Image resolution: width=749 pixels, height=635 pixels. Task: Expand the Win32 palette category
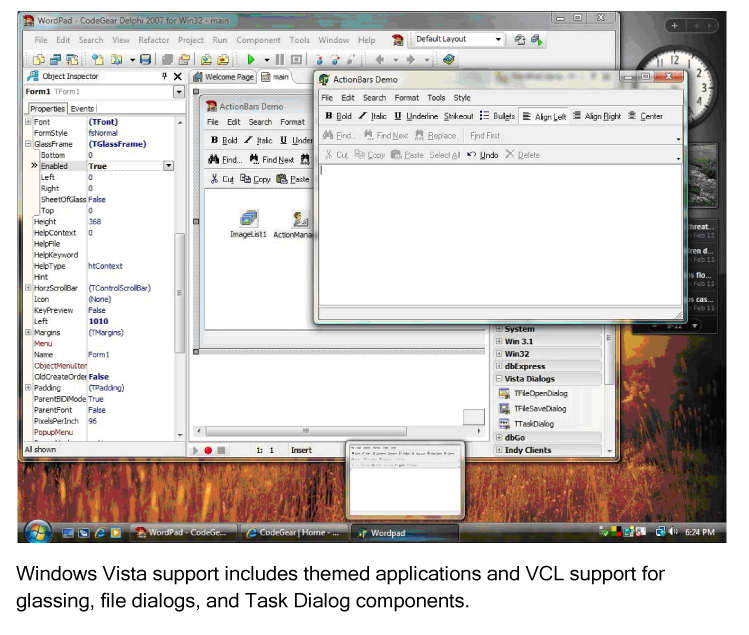pyautogui.click(x=499, y=354)
